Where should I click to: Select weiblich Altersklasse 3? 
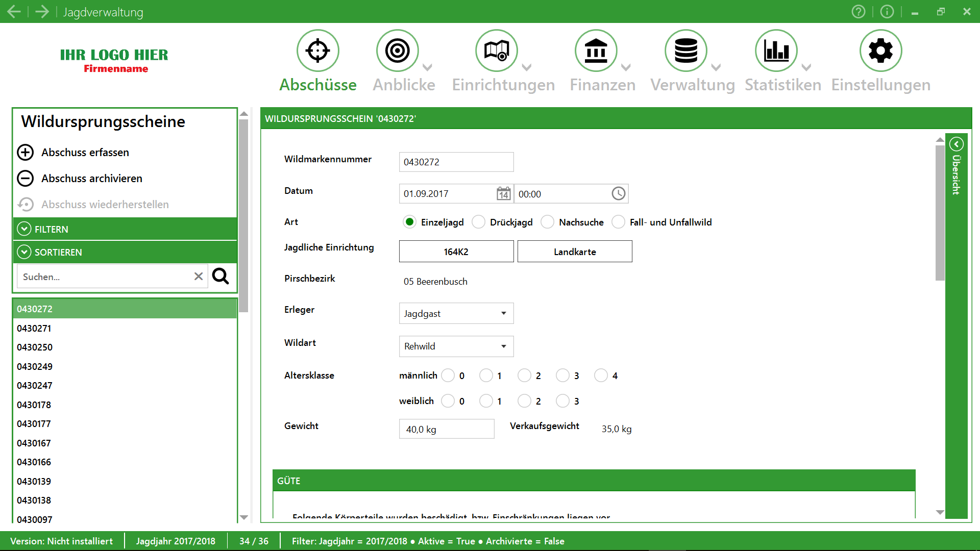coord(562,401)
